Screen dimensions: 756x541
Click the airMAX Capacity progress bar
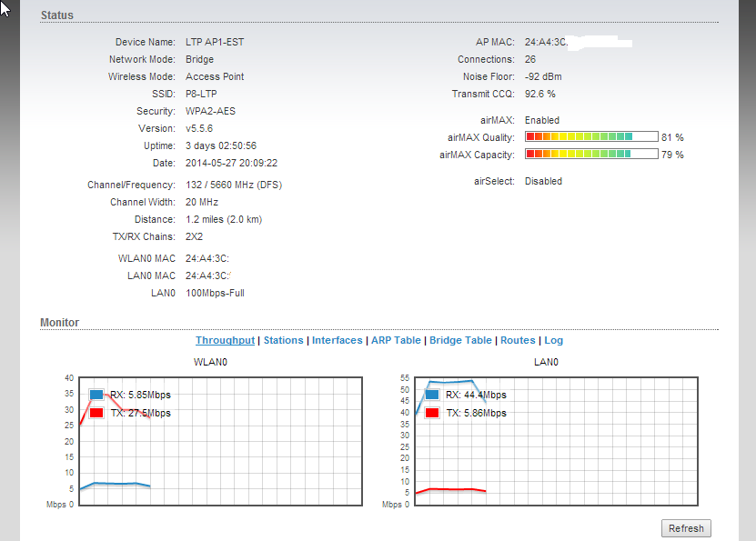coord(591,155)
